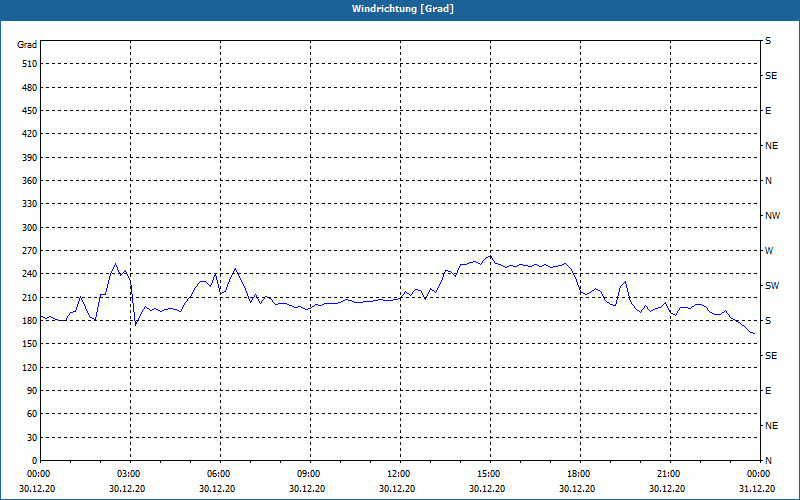Select the 30 degree axis label
This screenshot has width=800, height=500.
pyautogui.click(x=32, y=438)
